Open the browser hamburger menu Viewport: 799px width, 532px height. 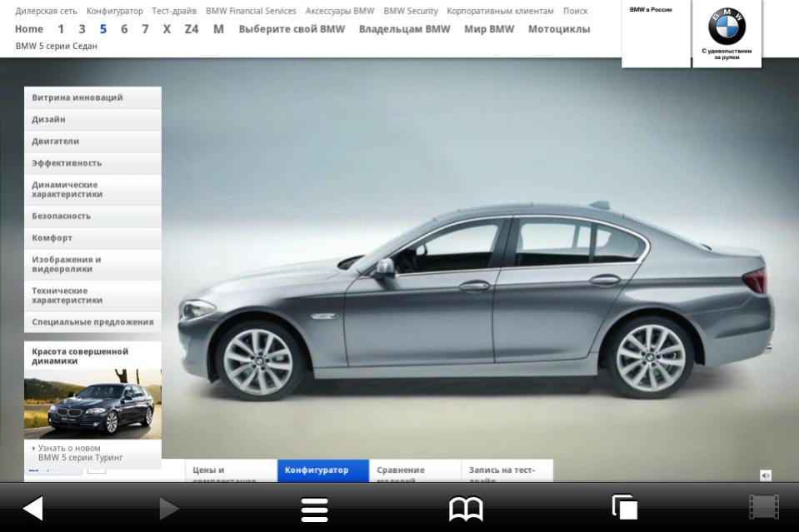314,510
